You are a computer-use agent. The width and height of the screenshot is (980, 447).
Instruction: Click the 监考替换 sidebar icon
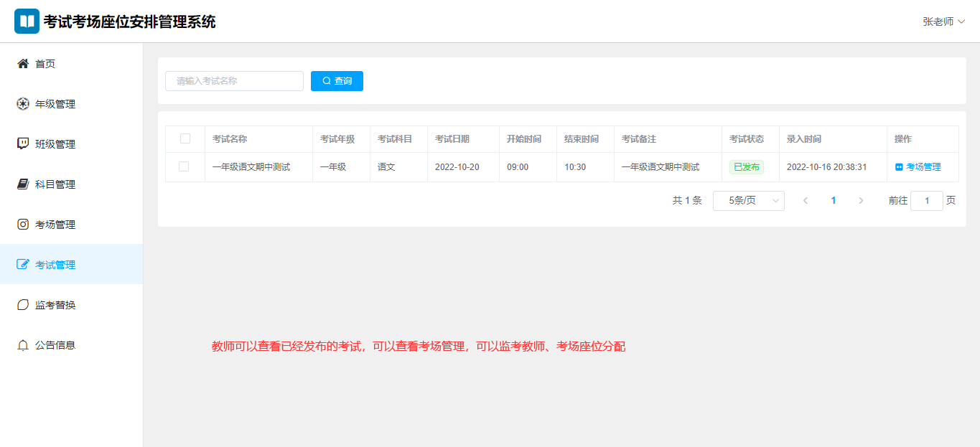[23, 305]
